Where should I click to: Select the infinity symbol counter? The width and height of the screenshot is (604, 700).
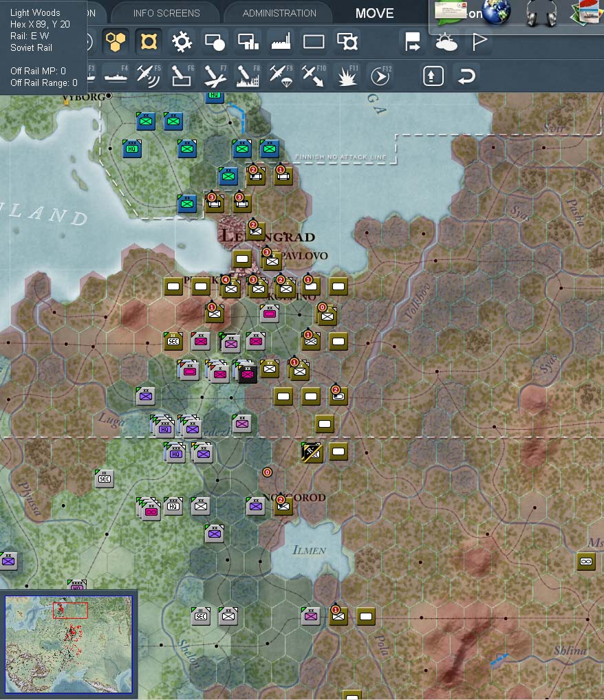pyautogui.click(x=586, y=561)
